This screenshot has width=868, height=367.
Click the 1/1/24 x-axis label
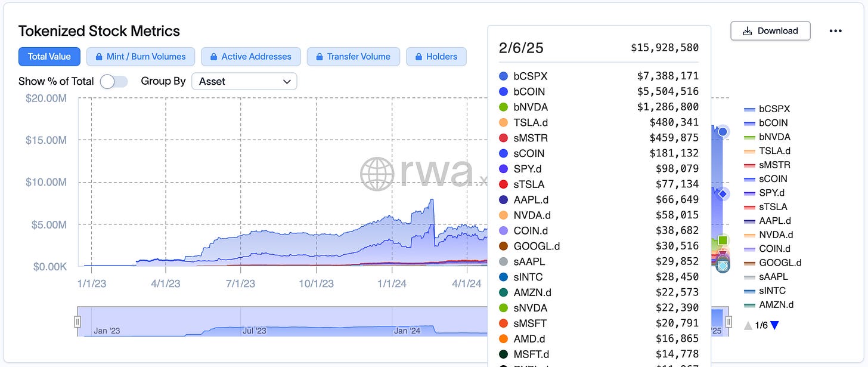[391, 283]
